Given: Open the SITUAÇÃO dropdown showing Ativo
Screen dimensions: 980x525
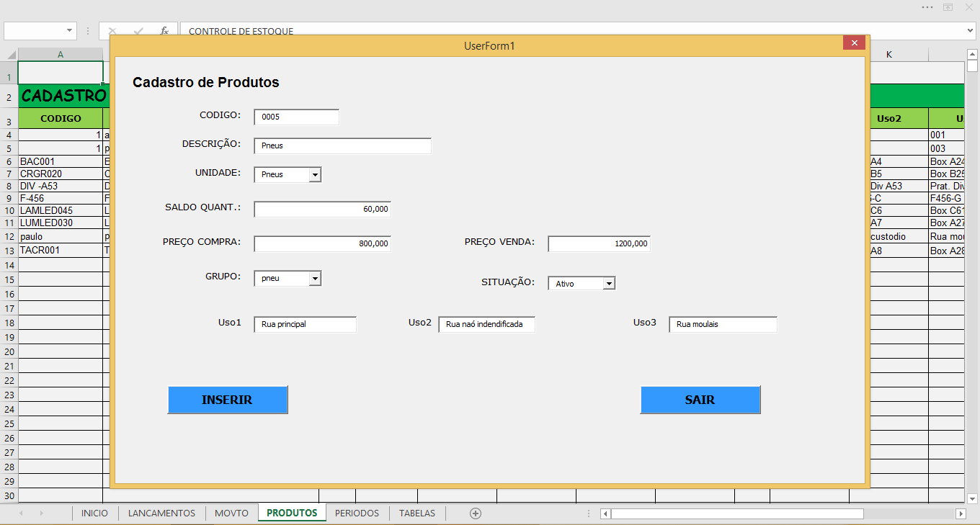Looking at the screenshot, I should click(609, 282).
